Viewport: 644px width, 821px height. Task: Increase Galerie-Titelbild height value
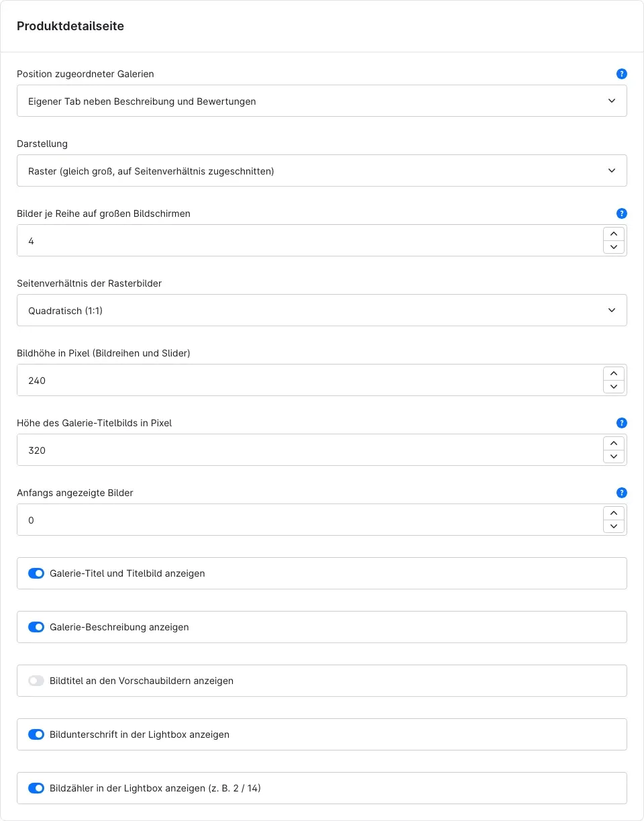[614, 443]
